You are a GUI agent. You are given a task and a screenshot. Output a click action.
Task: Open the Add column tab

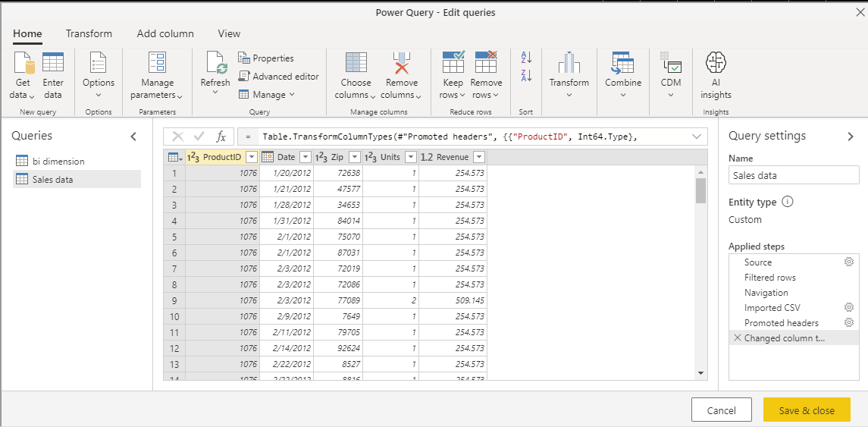tap(165, 34)
